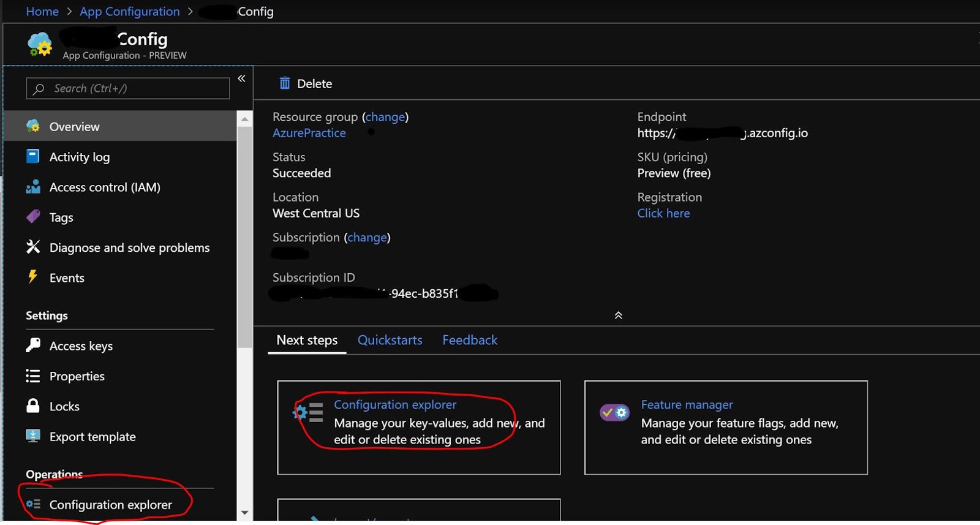Collapse the sidebar with the double chevron
The height and width of the screenshot is (525, 980).
point(242,78)
